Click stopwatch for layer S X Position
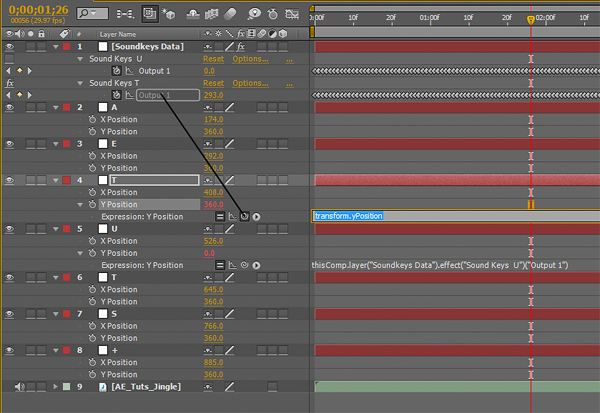600x413 pixels. tap(92, 326)
